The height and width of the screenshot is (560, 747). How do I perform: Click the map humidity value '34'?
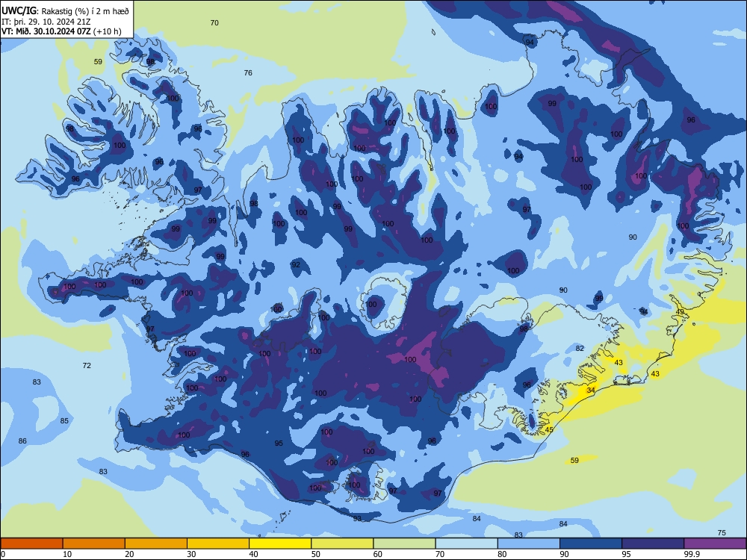[591, 390]
